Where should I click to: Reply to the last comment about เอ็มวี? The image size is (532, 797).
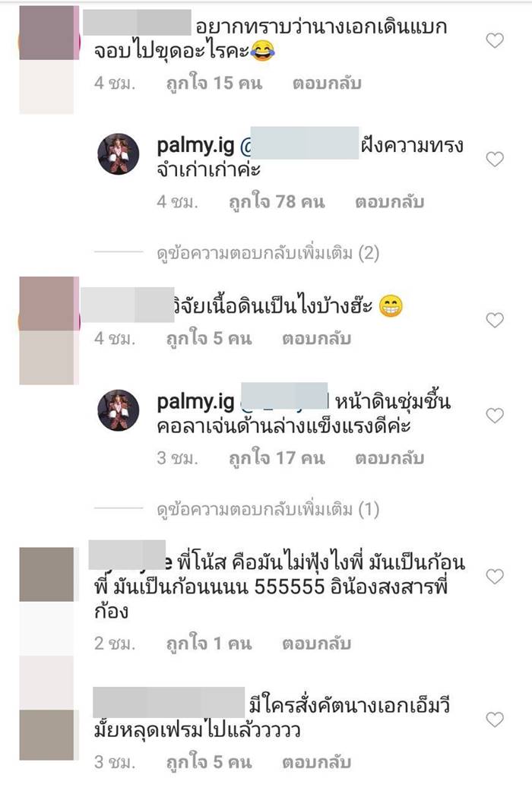(x=316, y=763)
